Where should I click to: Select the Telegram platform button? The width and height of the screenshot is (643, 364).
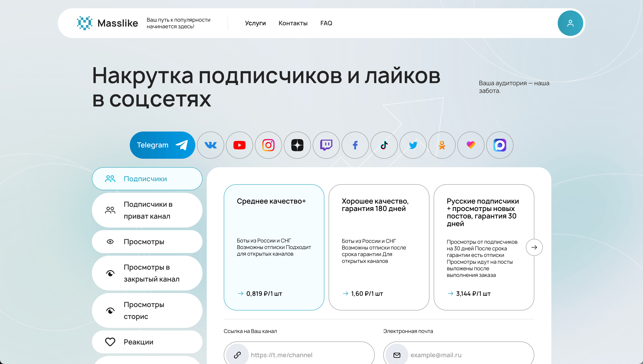coord(162,145)
